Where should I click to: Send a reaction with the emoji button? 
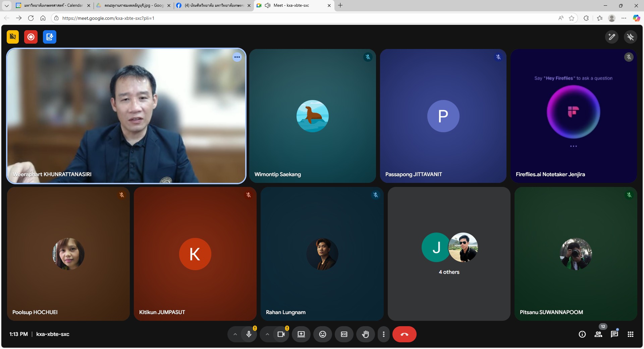pyautogui.click(x=323, y=334)
